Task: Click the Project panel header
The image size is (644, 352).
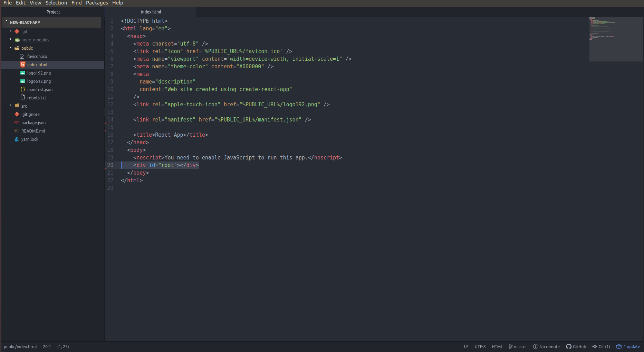Action: [x=53, y=12]
